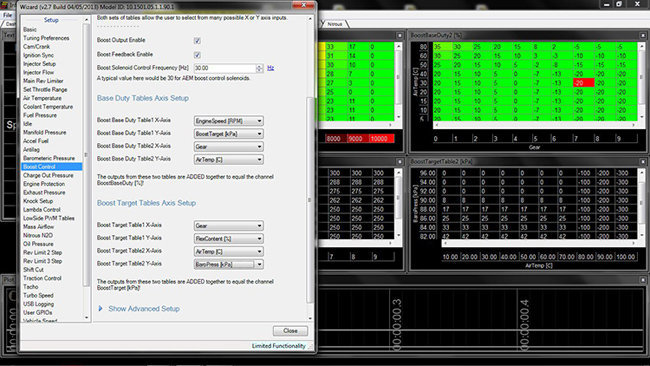The height and width of the screenshot is (366, 650).
Task: Select Rev Limit 3 Step page
Action: pyautogui.click(x=43, y=261)
